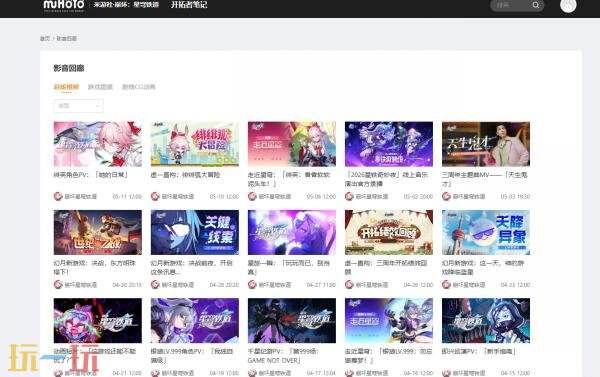Click the author name under 绯英角色PV card
Image resolution: width=600 pixels, height=377 pixels.
tap(80, 197)
